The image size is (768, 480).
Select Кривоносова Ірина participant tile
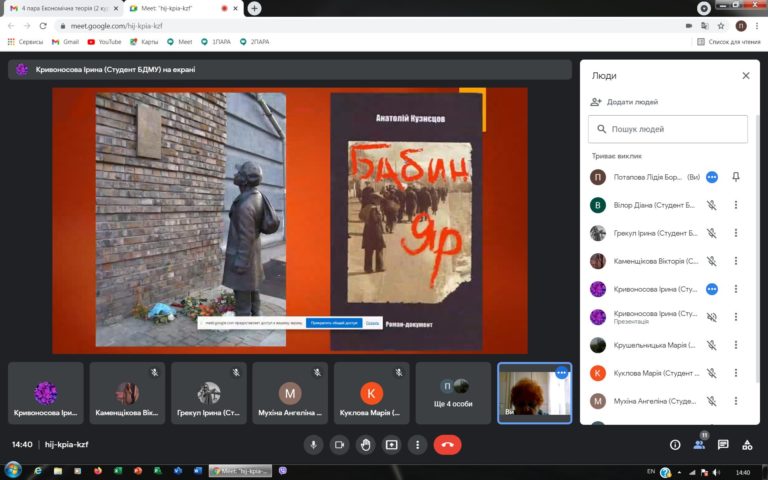coord(46,393)
